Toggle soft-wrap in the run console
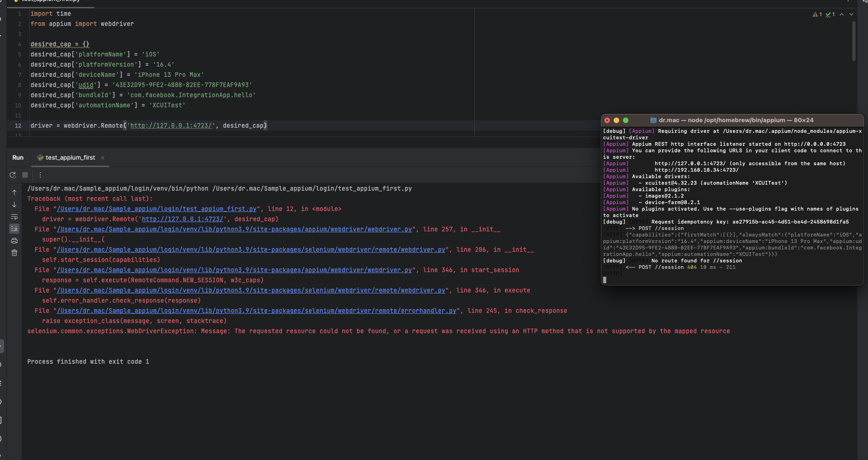The width and height of the screenshot is (868, 460). tap(14, 217)
